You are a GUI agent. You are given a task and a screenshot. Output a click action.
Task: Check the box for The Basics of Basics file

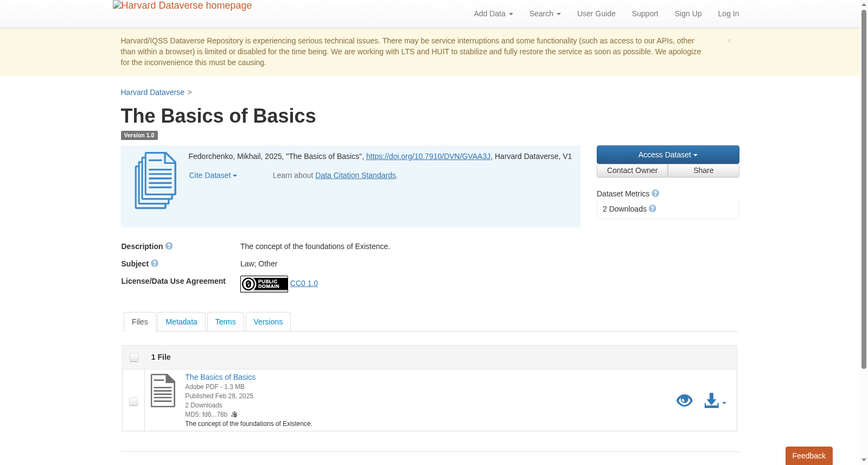[133, 402]
